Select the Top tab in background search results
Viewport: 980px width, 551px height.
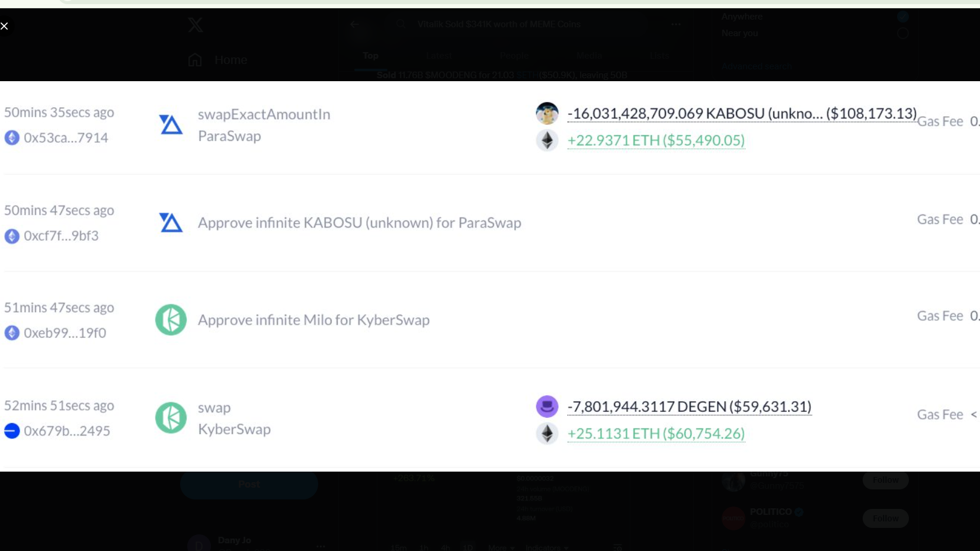point(371,56)
